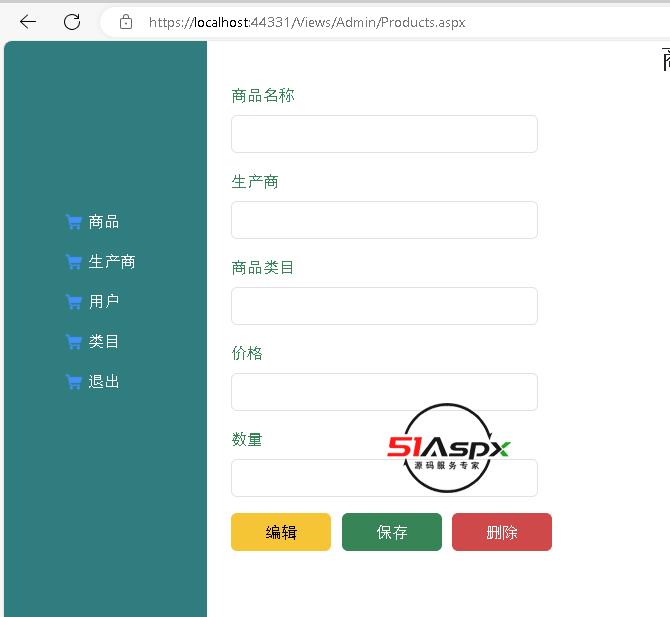Open the 类目 sidebar menu item

[x=104, y=342]
